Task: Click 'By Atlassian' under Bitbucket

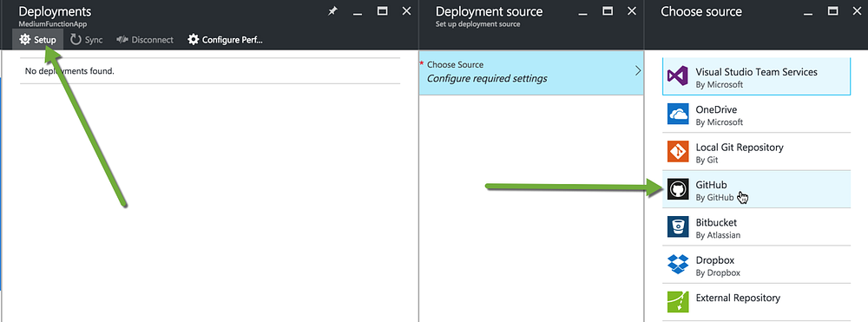Action: pyautogui.click(x=718, y=235)
